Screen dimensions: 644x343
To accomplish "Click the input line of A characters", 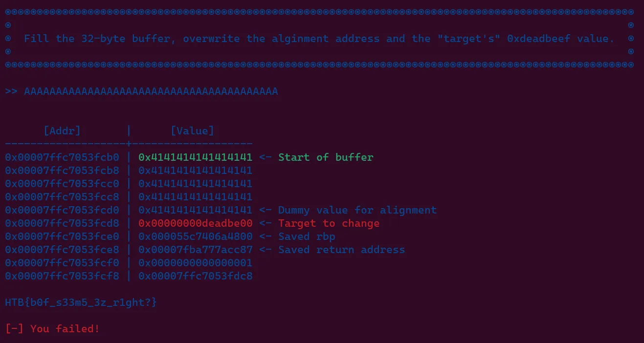I will click(151, 91).
